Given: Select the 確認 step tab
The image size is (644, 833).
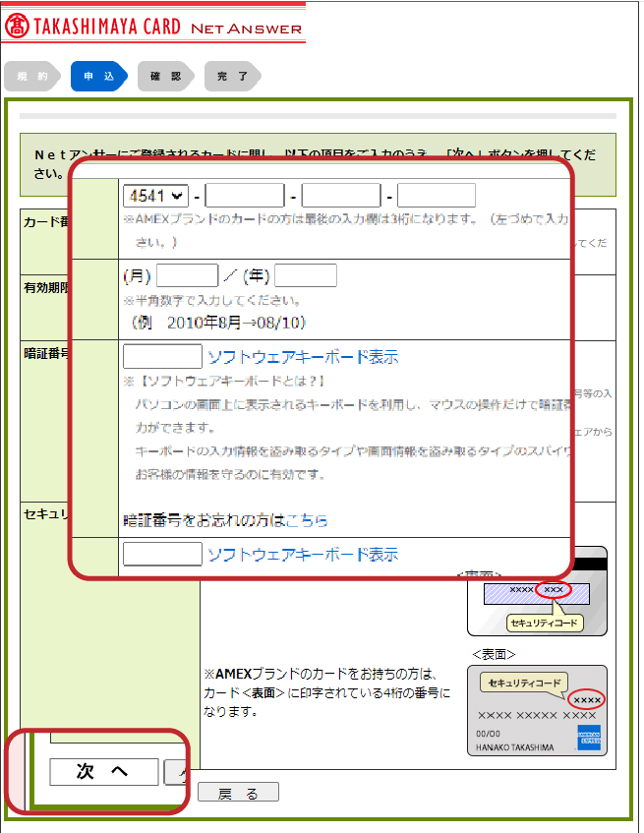Looking at the screenshot, I should [165, 76].
